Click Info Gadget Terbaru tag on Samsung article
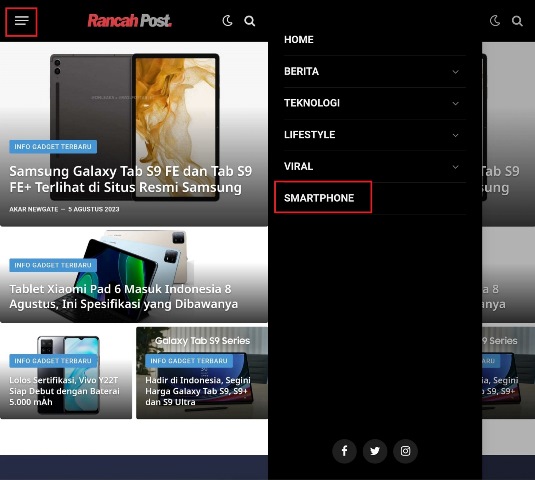 tap(53, 147)
